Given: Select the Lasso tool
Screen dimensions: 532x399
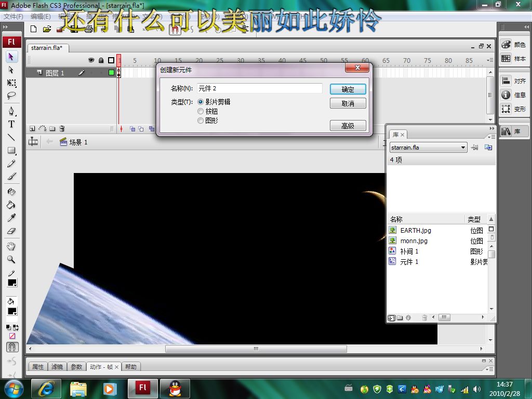Looking at the screenshot, I should pyautogui.click(x=11, y=96).
